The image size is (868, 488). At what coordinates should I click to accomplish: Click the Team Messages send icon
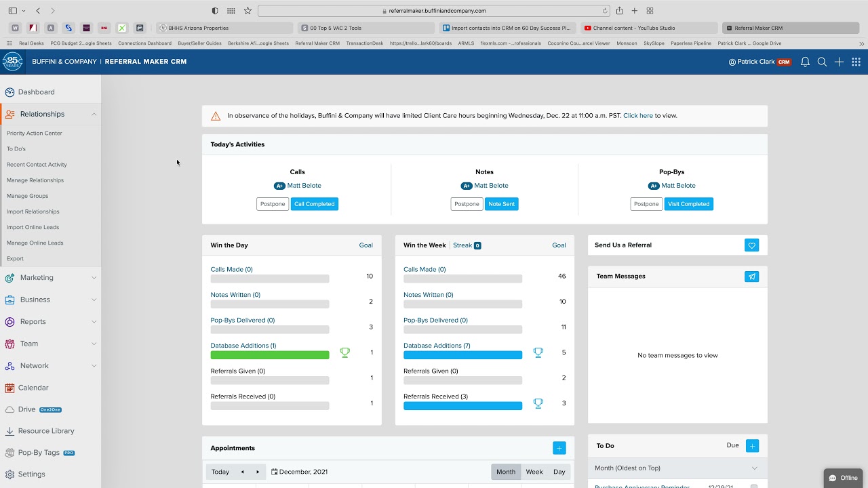point(751,277)
